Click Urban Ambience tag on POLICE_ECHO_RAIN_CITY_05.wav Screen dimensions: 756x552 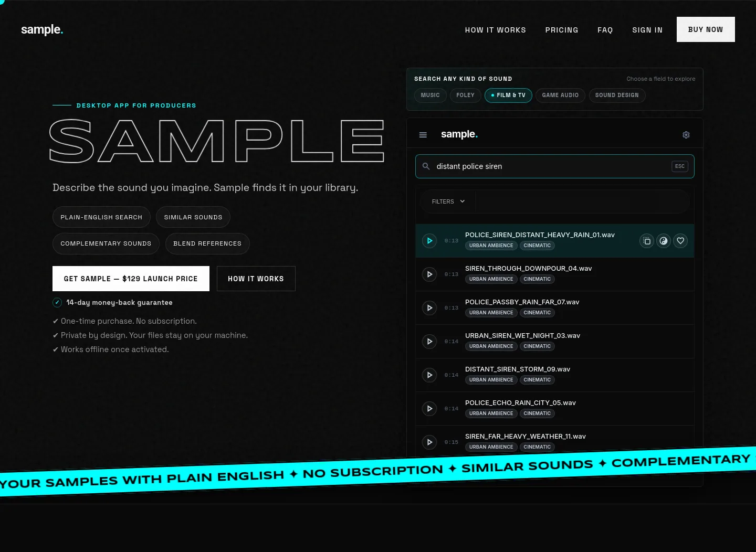point(491,413)
